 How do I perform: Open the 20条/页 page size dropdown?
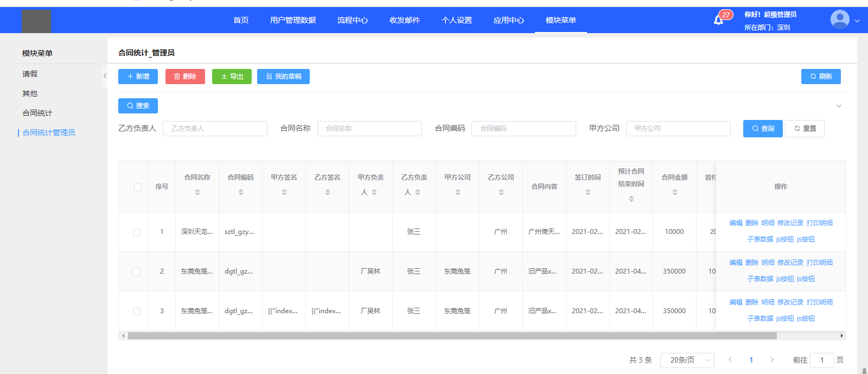tap(687, 360)
